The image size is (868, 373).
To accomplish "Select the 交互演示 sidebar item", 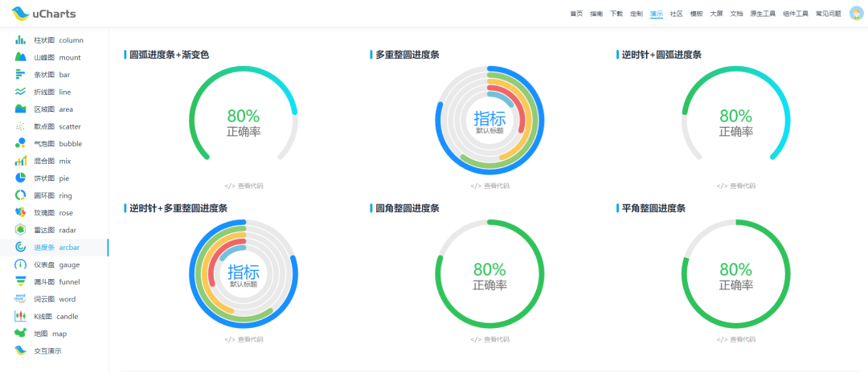I will point(47,351).
